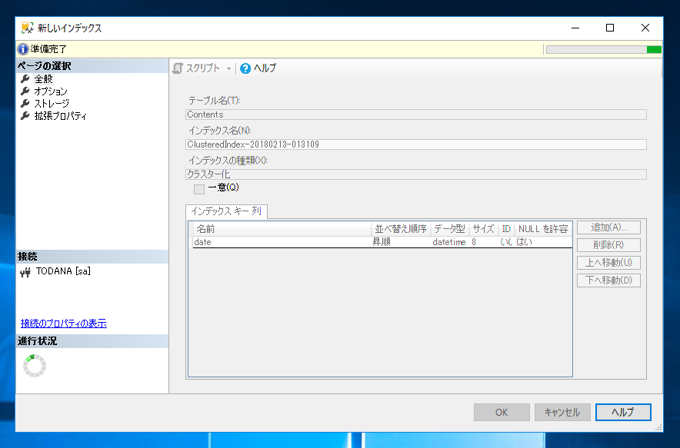Click the TODANA [sa] connection text

[x=63, y=271]
